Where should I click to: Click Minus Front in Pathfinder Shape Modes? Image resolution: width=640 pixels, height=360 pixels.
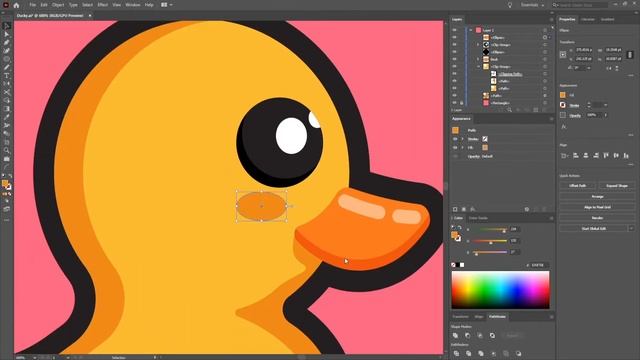click(468, 336)
